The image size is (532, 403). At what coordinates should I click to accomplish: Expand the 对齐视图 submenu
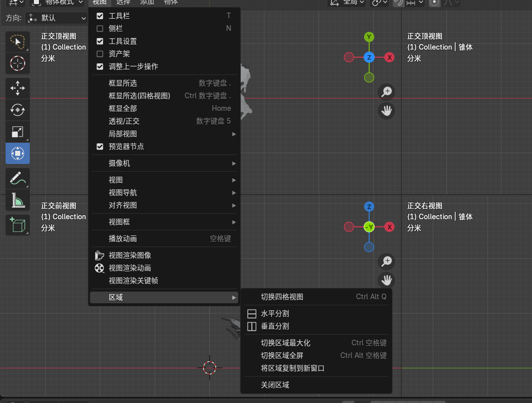click(164, 205)
